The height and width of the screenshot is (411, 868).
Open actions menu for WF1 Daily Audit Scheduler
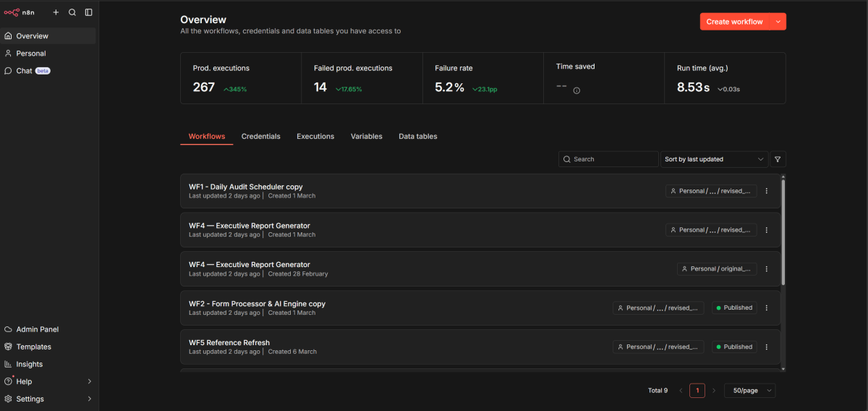767,191
